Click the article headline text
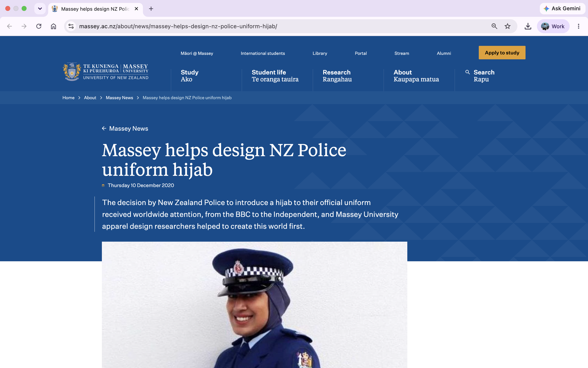 (224, 160)
